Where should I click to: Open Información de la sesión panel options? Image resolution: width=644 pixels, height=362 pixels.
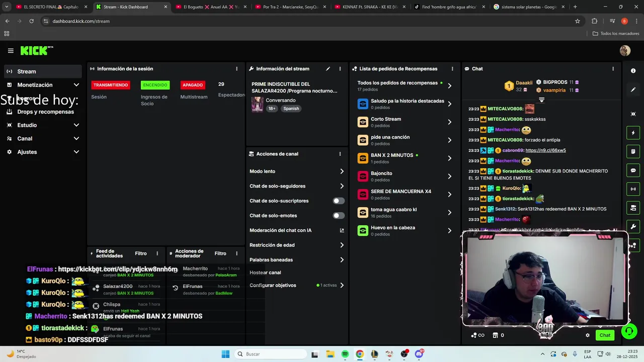236,69
